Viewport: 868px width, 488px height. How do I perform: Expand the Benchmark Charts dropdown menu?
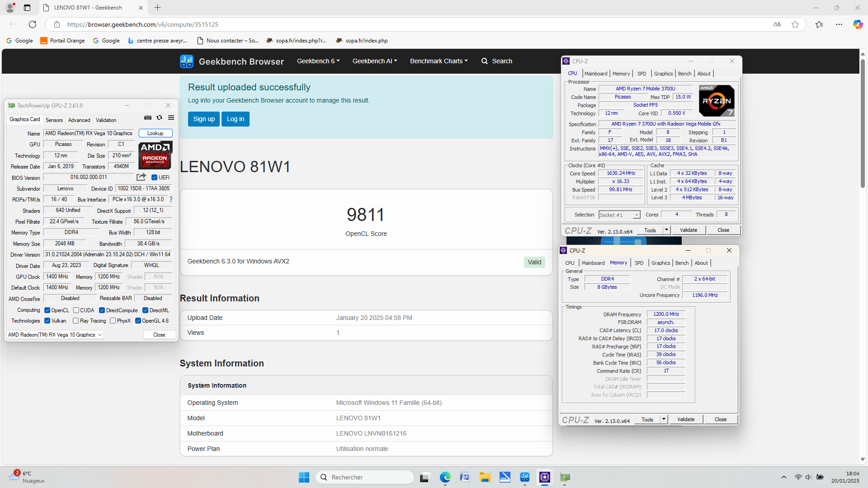coord(439,61)
